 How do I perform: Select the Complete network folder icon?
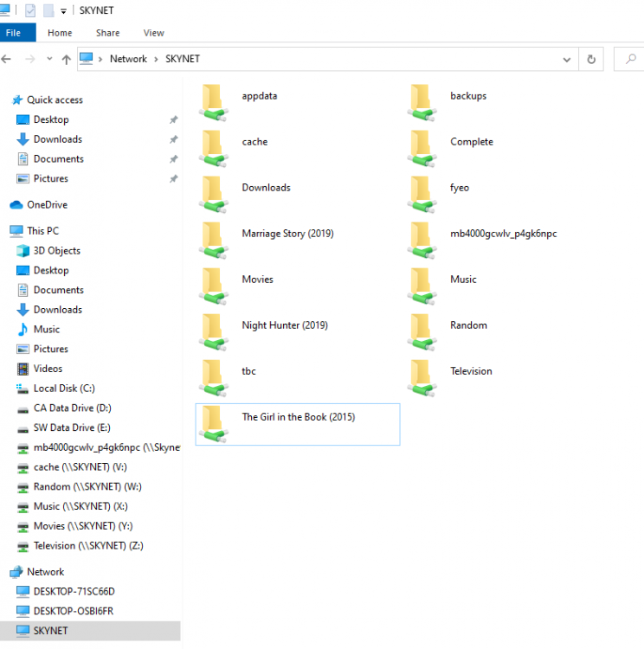point(422,149)
